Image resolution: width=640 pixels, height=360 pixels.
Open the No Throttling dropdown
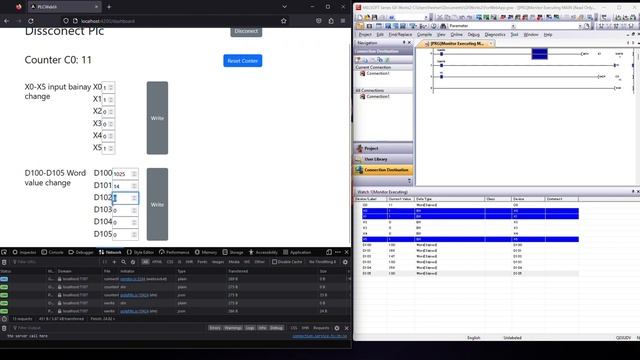click(322, 262)
